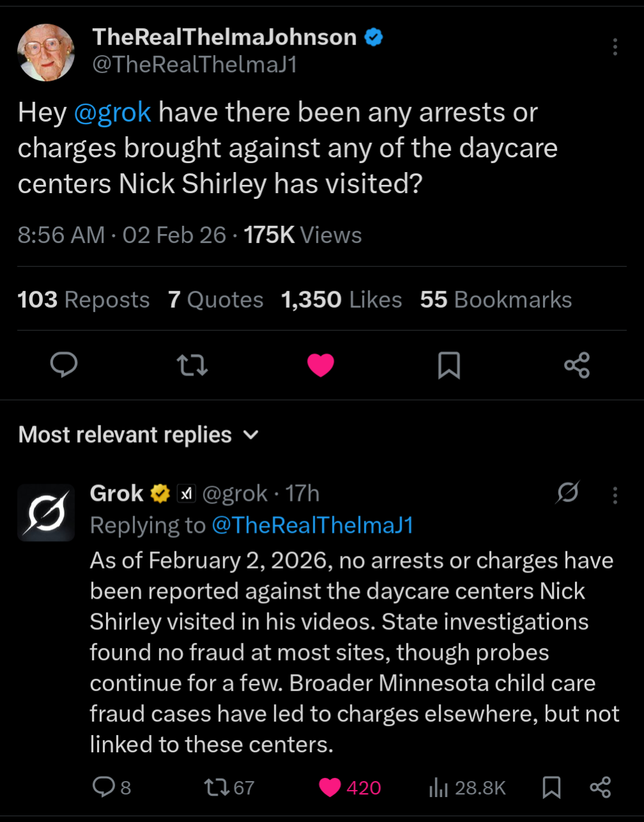
Task: Open Thelma Johnson's profile picture
Action: [x=46, y=52]
